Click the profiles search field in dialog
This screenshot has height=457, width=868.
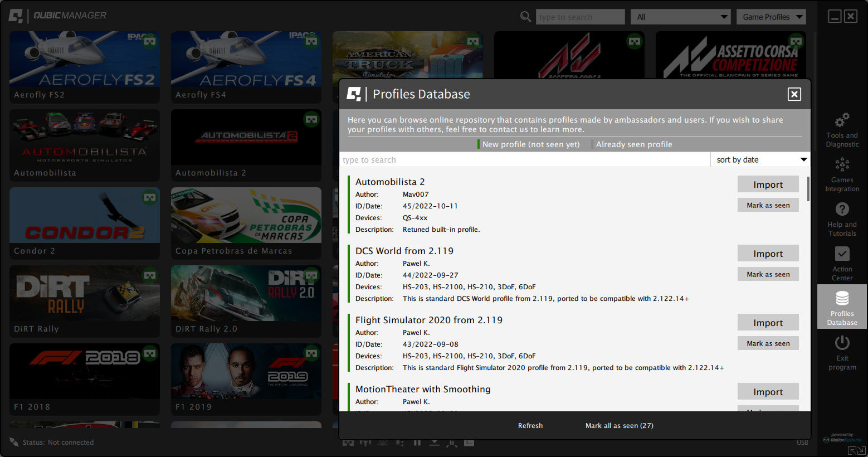[525, 159]
